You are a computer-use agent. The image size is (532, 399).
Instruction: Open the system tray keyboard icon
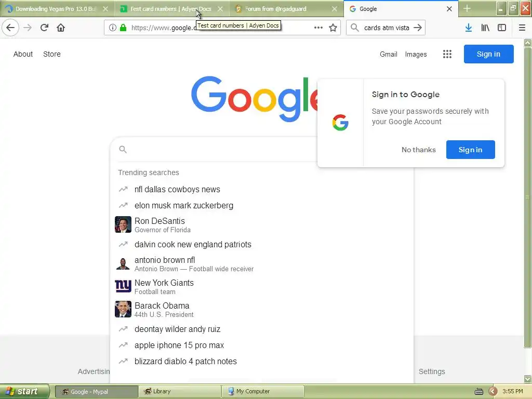tap(478, 392)
